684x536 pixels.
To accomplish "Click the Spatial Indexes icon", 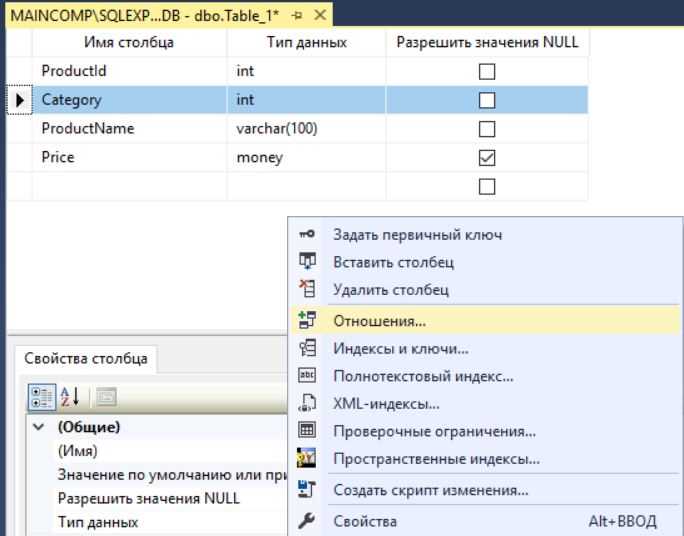I will click(x=307, y=458).
